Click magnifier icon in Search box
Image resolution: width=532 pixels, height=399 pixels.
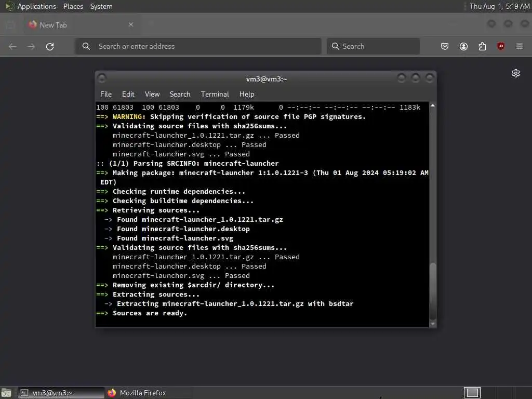tap(335, 46)
